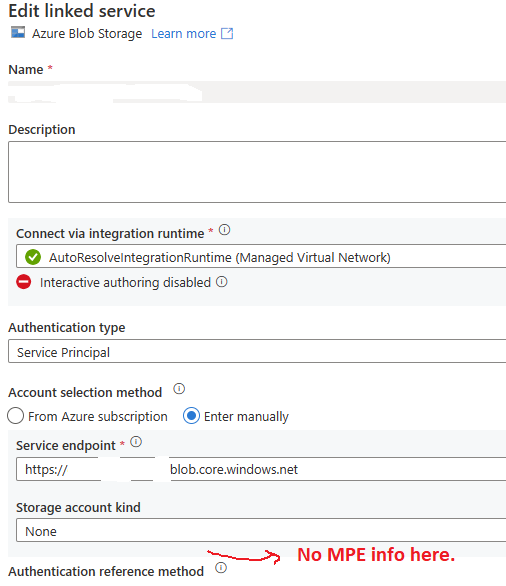
Task: Open info icon next to integration runtime label
Action: point(224,229)
